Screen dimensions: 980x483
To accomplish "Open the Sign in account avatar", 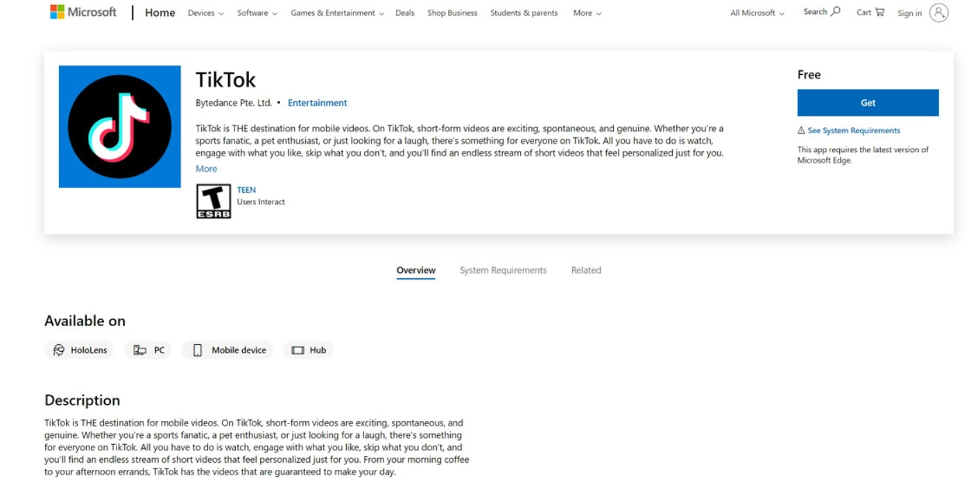I will tap(938, 12).
